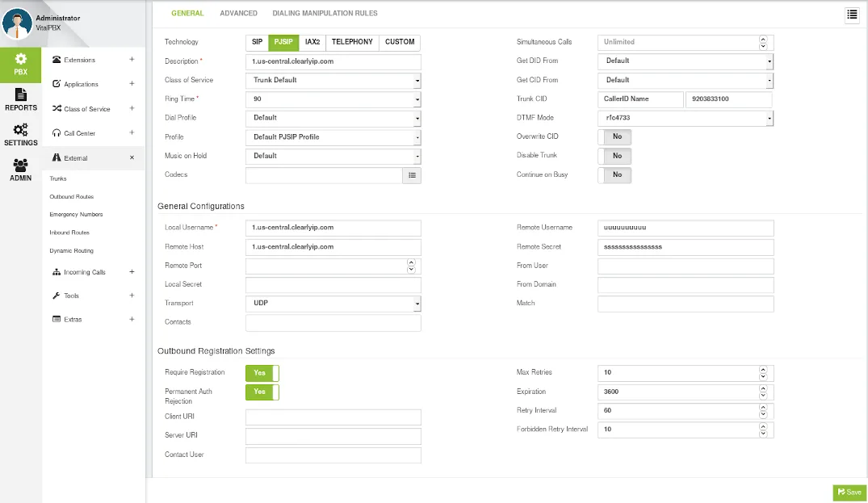This screenshot has width=868, height=503.
Task: Click the Call Center headset icon
Action: (x=57, y=132)
